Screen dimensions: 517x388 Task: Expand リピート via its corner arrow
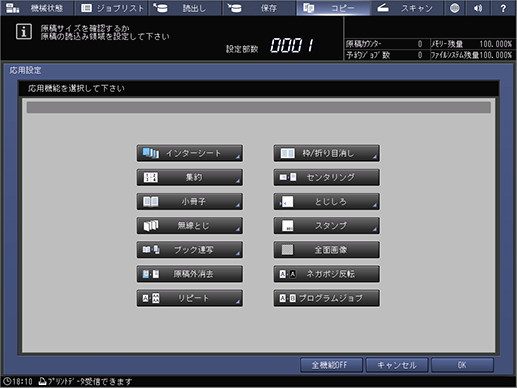238,302
